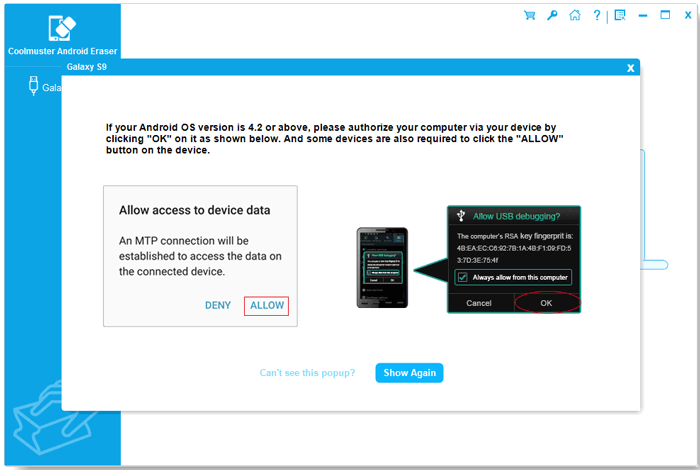
Task: Toggle "Always allow from this computer" checkbox
Action: pyautogui.click(x=462, y=277)
